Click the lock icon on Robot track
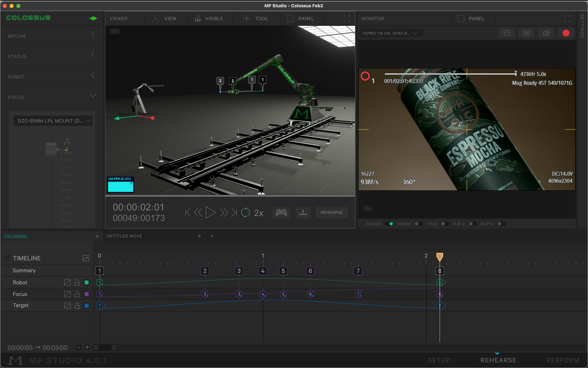Viewport: 588px width, 368px height. (x=77, y=282)
